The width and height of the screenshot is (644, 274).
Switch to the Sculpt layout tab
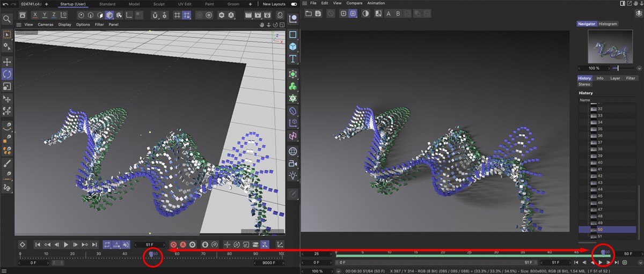click(159, 4)
